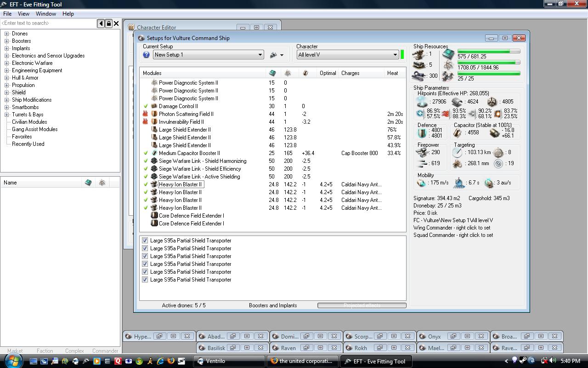Uncheck the last Large S95a Partial Shield Transporter
This screenshot has width=588, height=368.
pos(145,280)
